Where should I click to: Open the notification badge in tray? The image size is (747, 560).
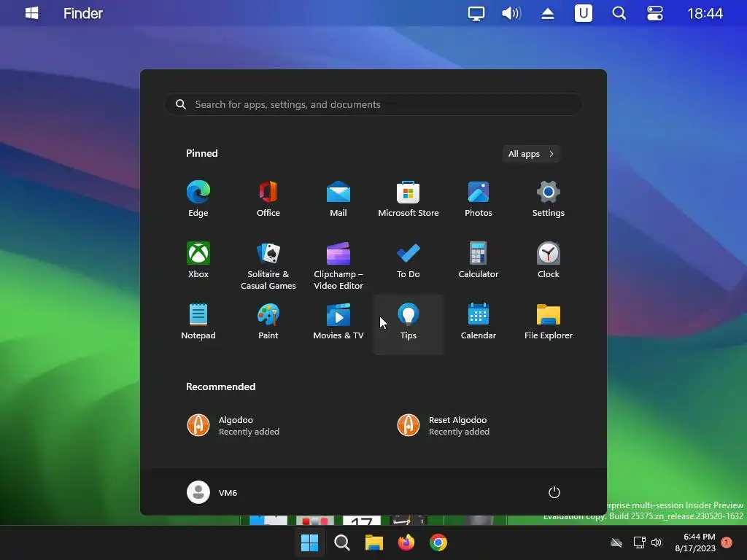point(727,542)
